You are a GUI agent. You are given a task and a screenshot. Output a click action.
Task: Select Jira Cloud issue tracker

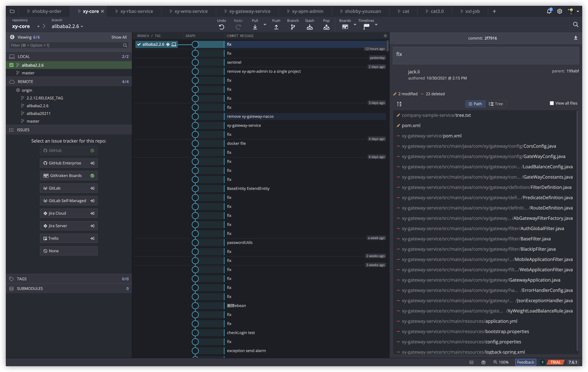[x=69, y=213]
